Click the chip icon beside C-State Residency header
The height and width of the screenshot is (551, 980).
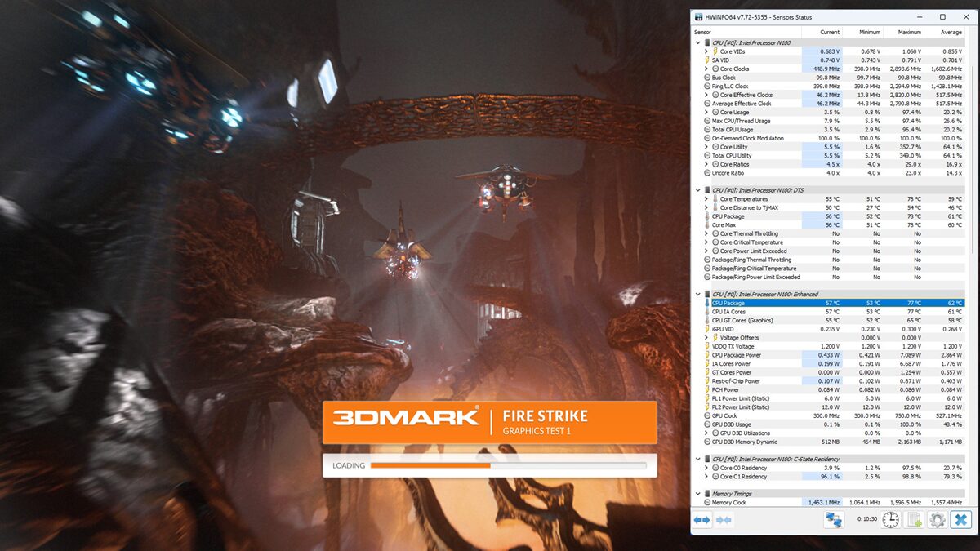(x=707, y=460)
